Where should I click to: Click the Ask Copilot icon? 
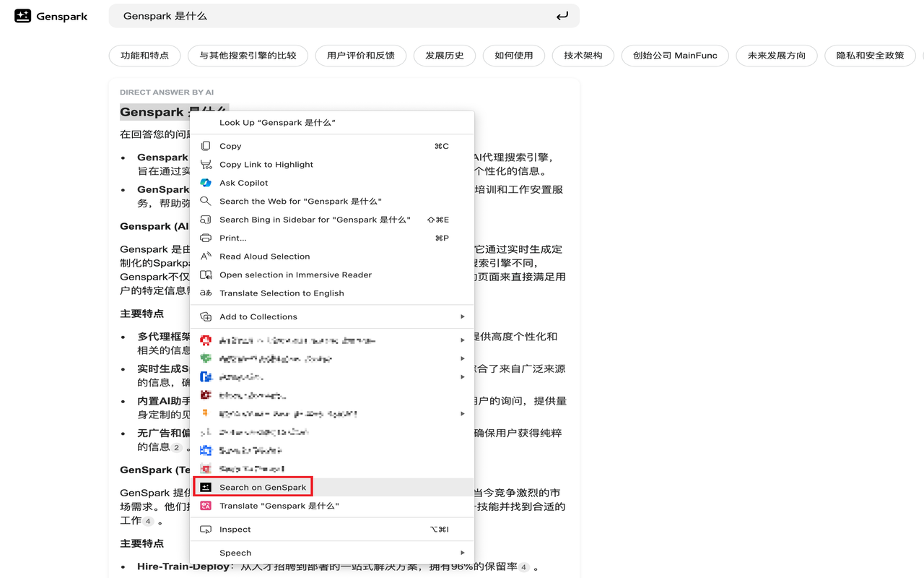click(206, 183)
